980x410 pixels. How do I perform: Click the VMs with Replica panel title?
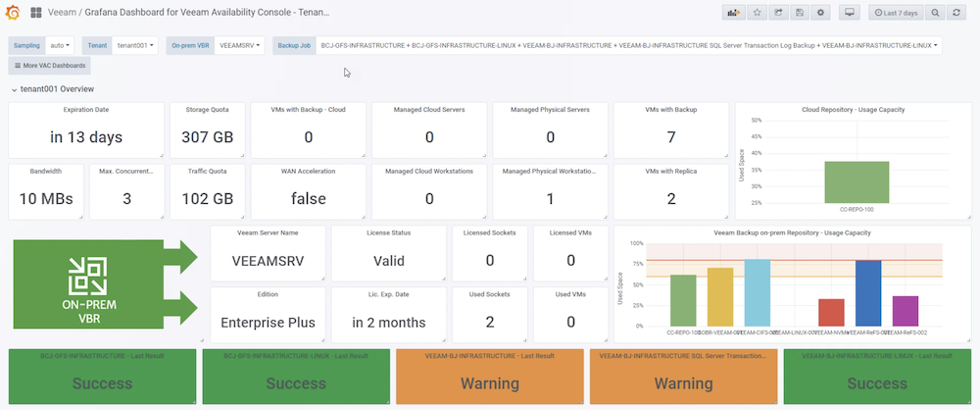point(670,171)
